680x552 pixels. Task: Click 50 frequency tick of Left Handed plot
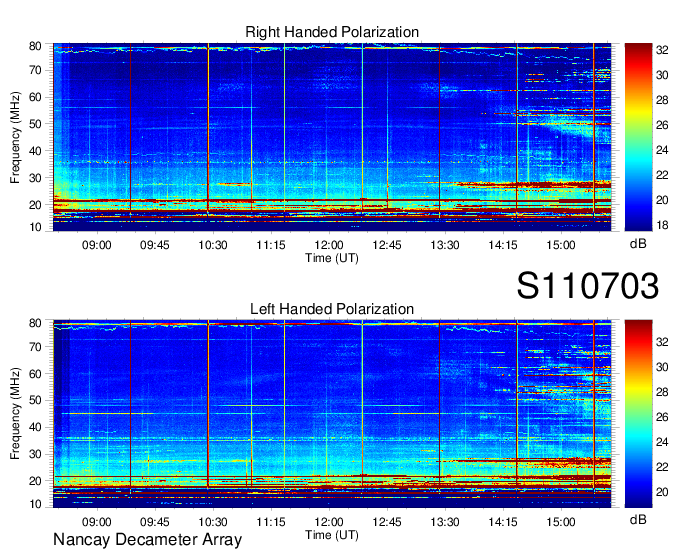click(x=35, y=400)
